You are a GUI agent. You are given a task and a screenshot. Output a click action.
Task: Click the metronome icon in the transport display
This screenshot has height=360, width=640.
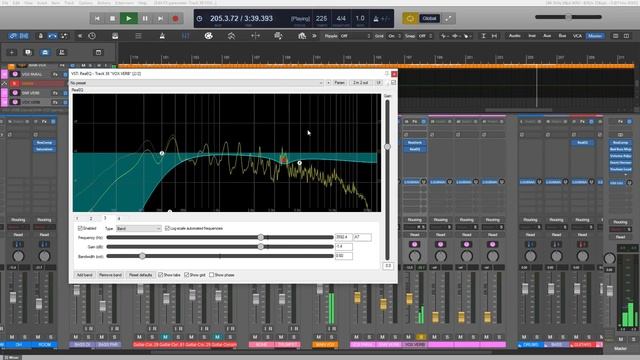pos(376,19)
